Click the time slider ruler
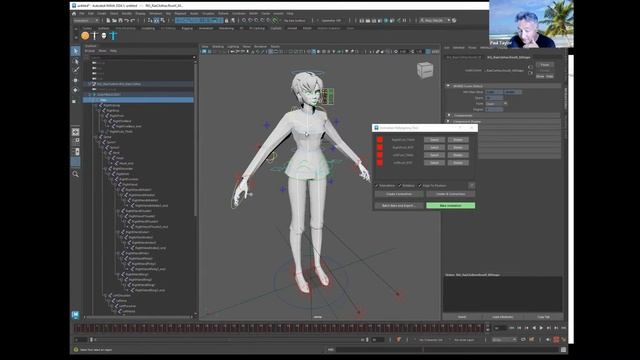Viewport: 640px width, 360px height. pos(279,328)
